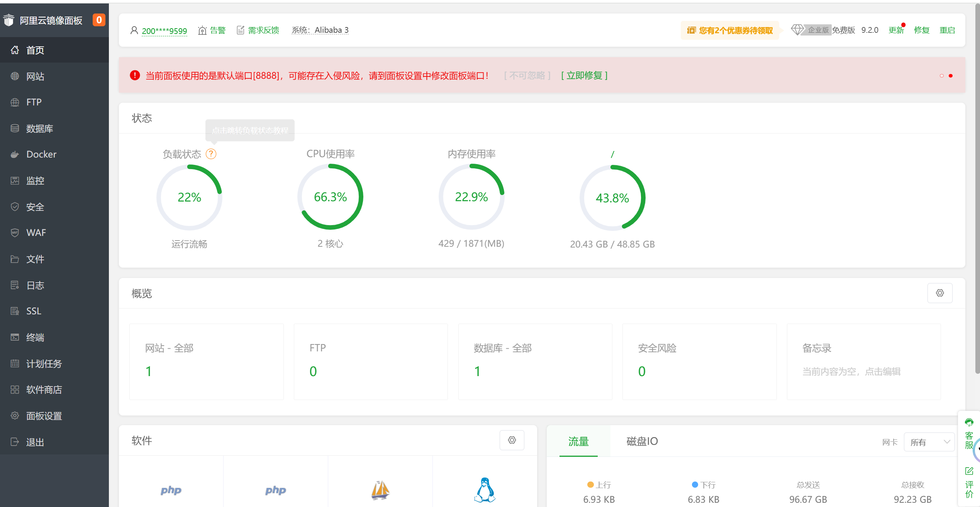Open overview settings gear in 概览 panel
Viewport: 980px width, 507px height.
[x=939, y=293]
